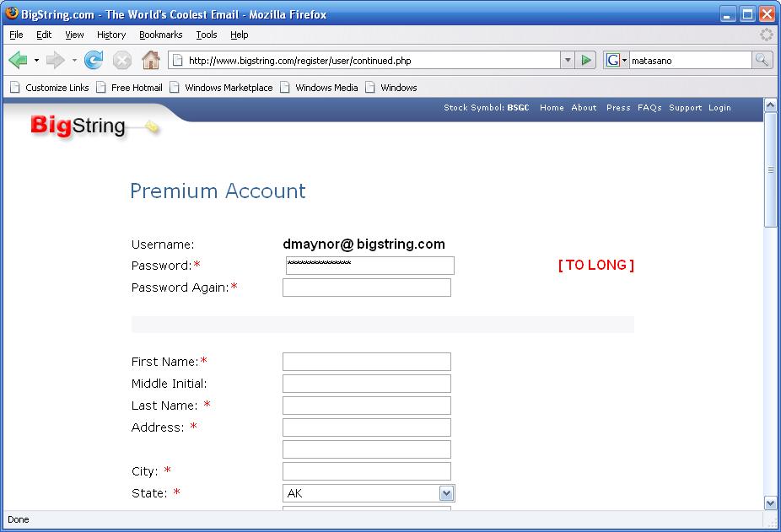Click the vertical scrollbar thumb
This screenshot has width=781, height=532.
(771, 169)
